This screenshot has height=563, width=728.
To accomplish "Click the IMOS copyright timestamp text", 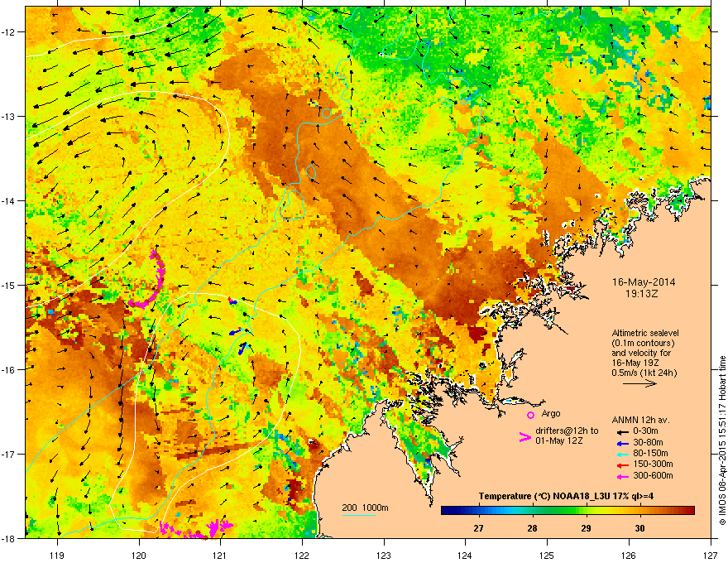I will pos(722,440).
